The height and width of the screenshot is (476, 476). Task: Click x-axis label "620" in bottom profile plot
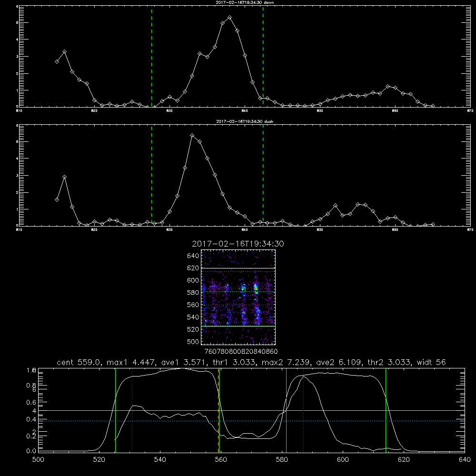(x=404, y=460)
